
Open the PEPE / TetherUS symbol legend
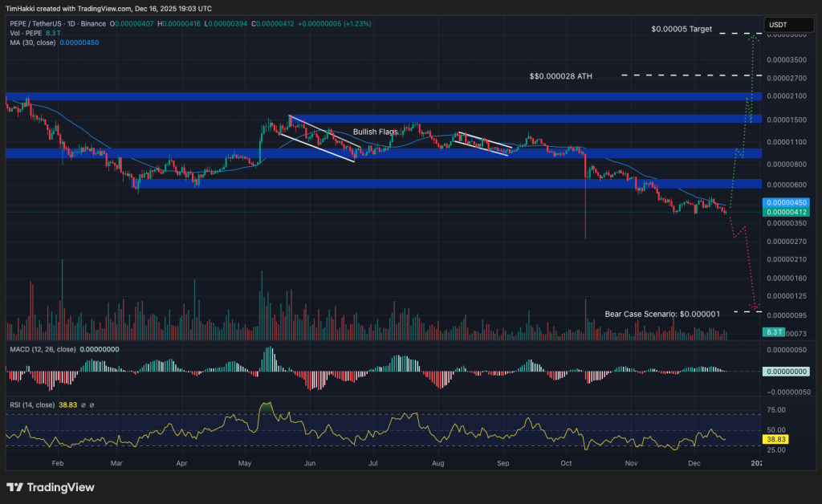click(48, 26)
